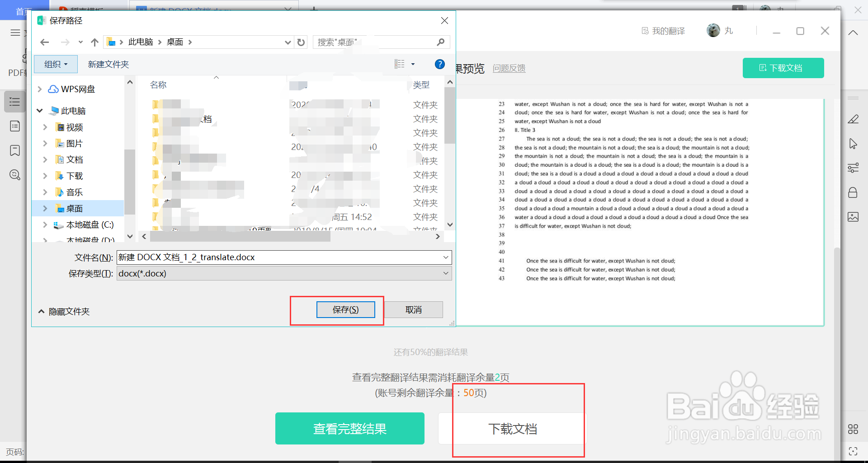Viewport: 868px width, 463px height.
Task: Click the 保存(S) button
Action: tap(346, 310)
